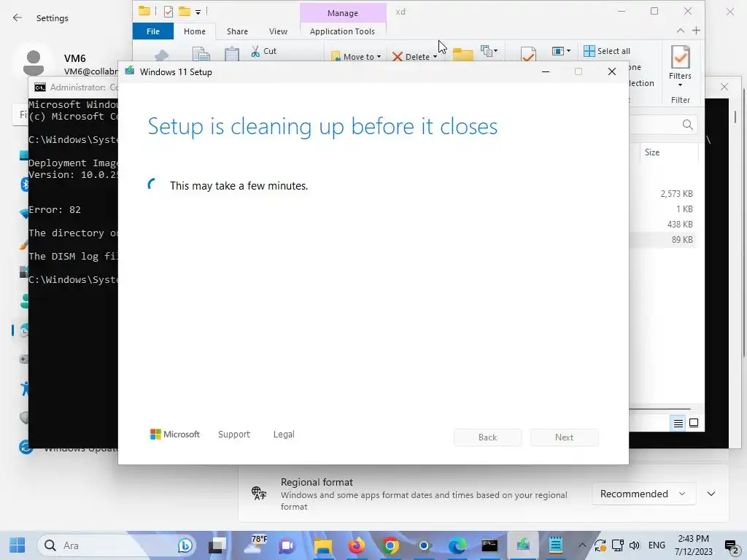Click the Next button in Setup
This screenshot has width=747, height=560.
(564, 437)
